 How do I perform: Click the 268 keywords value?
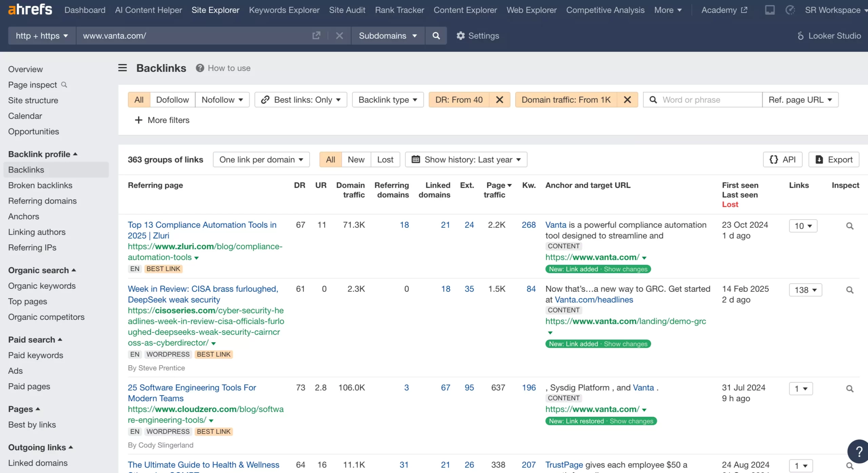[529, 225]
